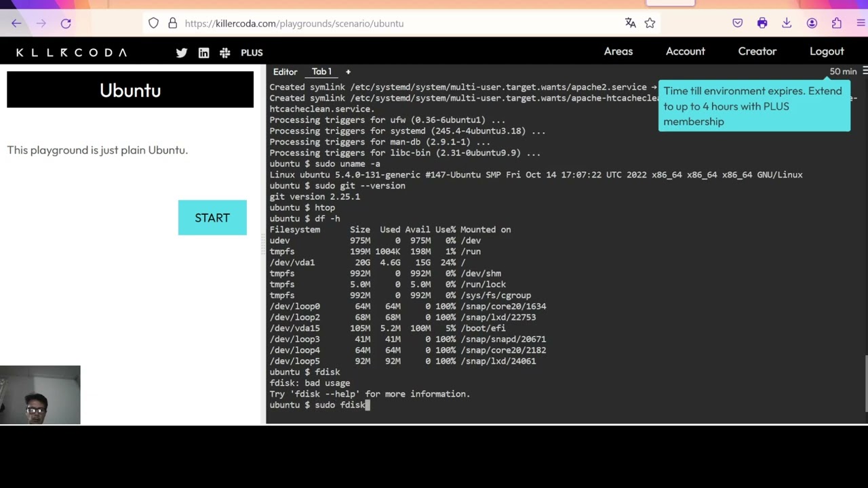Click the Killercoda logo
This screenshot has height=488, width=868.
tap(71, 52)
